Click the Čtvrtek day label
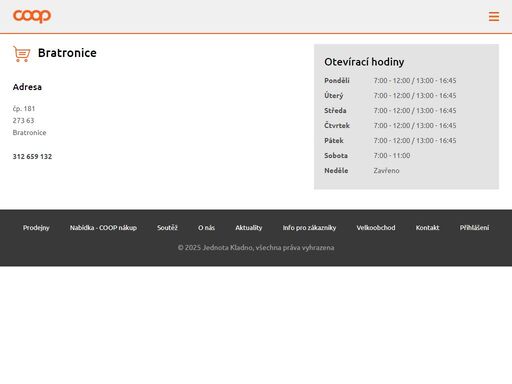Image resolution: width=512 pixels, height=384 pixels. click(x=337, y=125)
